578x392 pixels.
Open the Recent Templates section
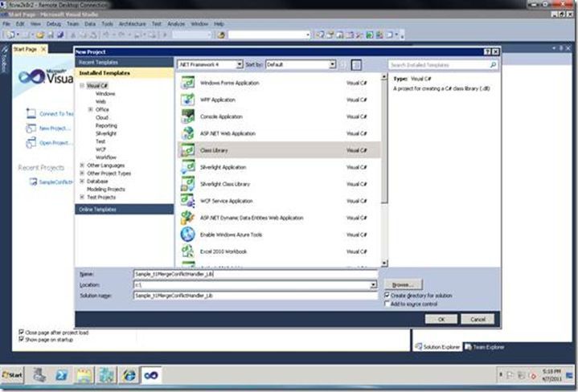[125, 63]
